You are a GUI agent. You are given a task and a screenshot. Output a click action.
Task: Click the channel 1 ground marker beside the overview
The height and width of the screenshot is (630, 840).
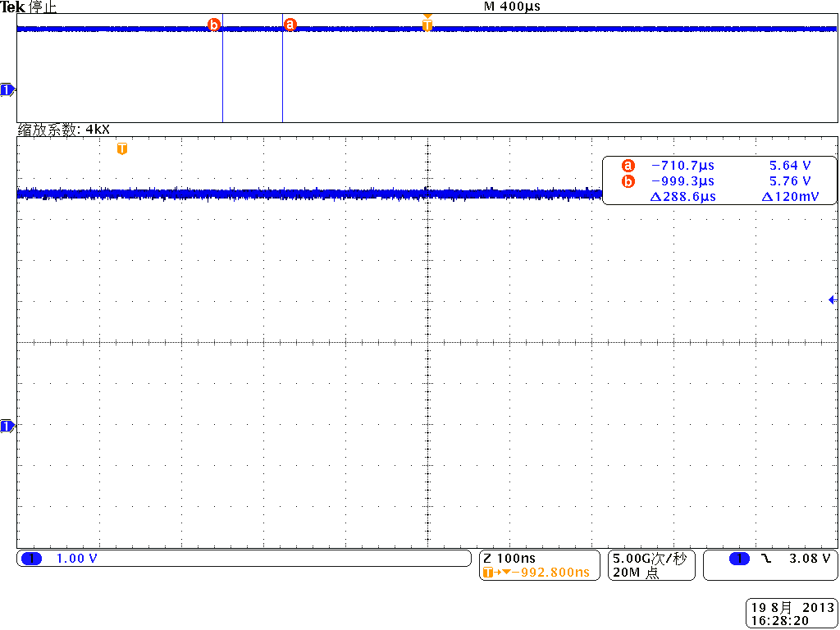(x=7, y=90)
